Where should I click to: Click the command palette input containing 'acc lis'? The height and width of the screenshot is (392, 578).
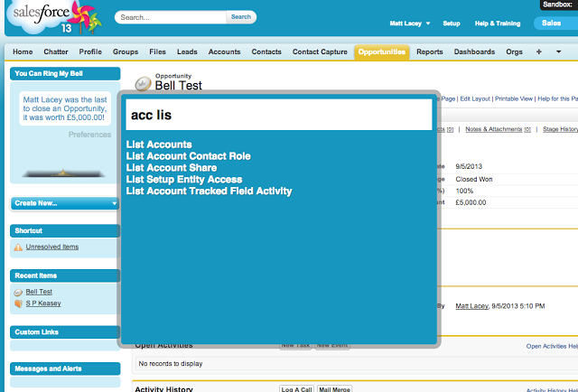pyautogui.click(x=278, y=116)
